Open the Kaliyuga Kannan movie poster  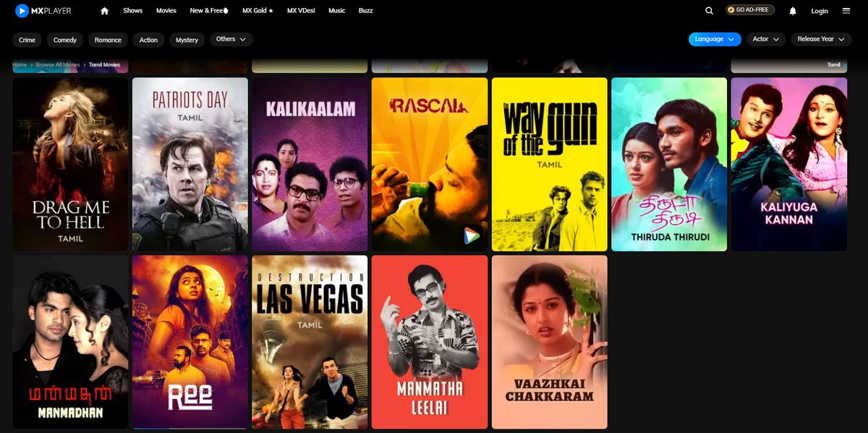pyautogui.click(x=789, y=164)
